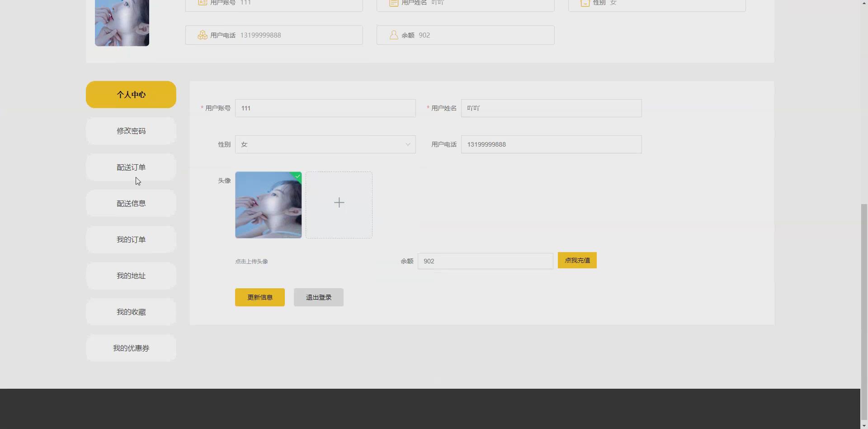This screenshot has height=429, width=868.
Task: Click inside the 余额 902 input field
Action: [x=485, y=261]
